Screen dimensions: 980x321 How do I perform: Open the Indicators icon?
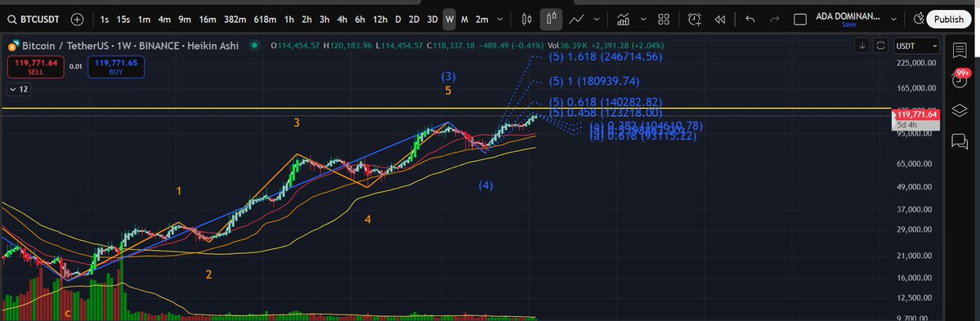623,20
